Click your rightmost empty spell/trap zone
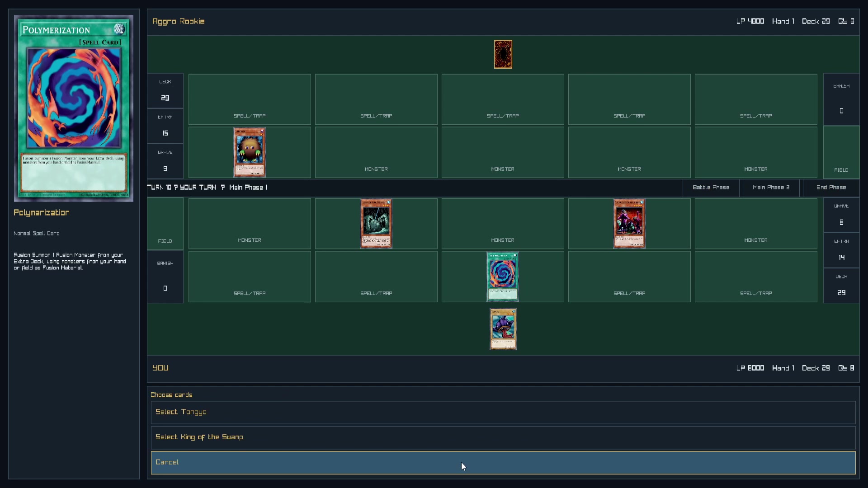This screenshot has width=868, height=488. click(756, 277)
